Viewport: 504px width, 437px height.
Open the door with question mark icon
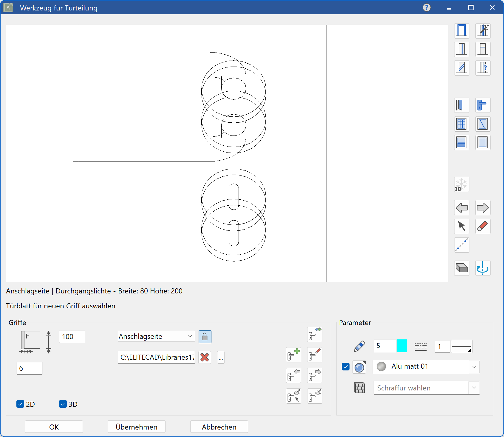(x=483, y=68)
